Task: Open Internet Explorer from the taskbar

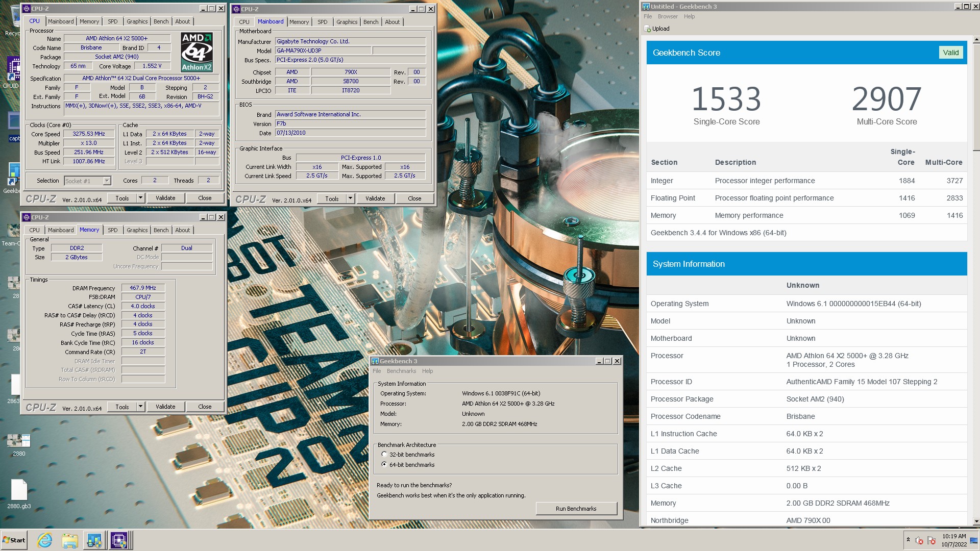Action: 45,540
